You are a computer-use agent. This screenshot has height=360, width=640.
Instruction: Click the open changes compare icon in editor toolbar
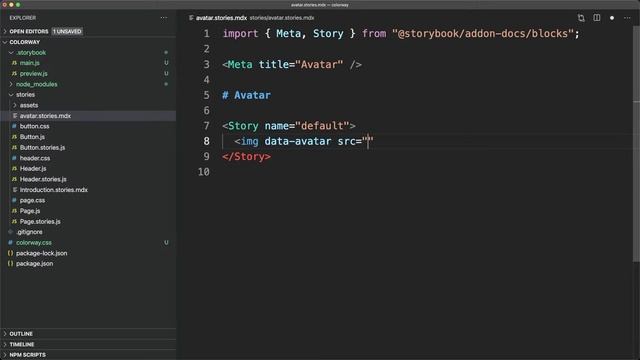(581, 18)
